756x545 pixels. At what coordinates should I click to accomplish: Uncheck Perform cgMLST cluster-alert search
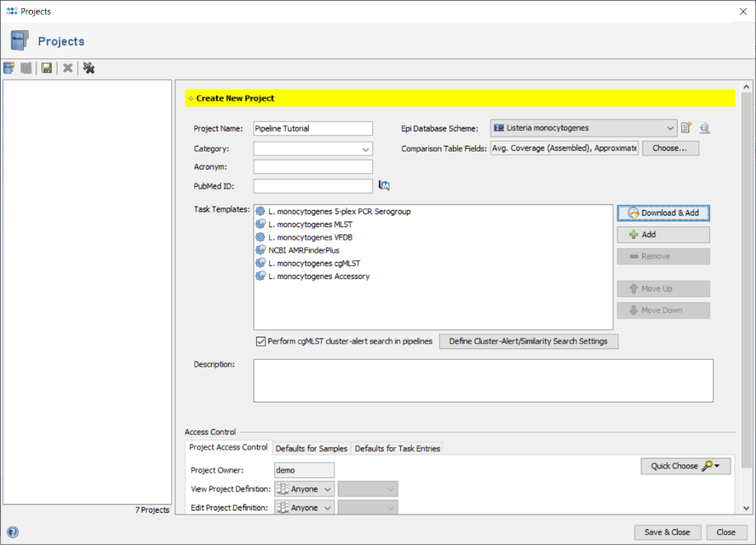pyautogui.click(x=261, y=342)
